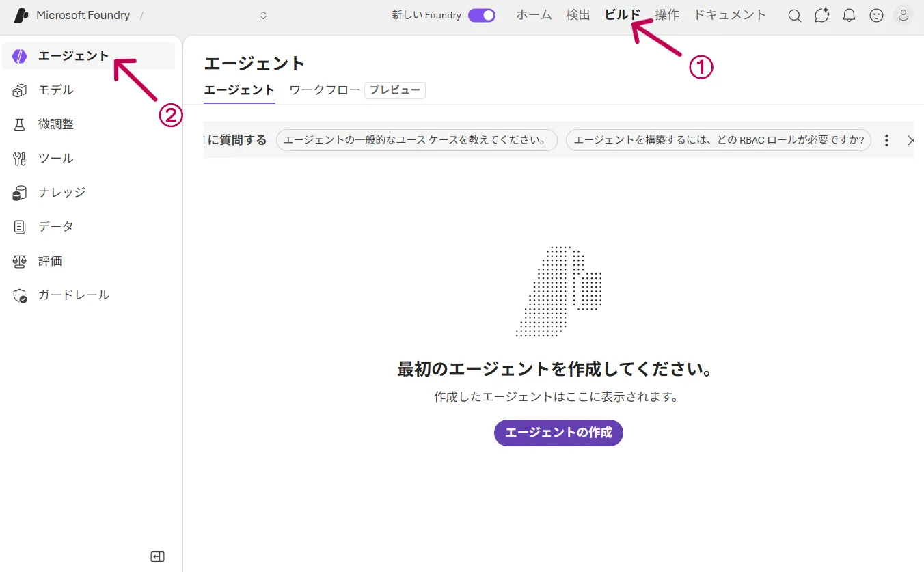
Task: Open 操作 in the top navigation
Action: pos(667,15)
